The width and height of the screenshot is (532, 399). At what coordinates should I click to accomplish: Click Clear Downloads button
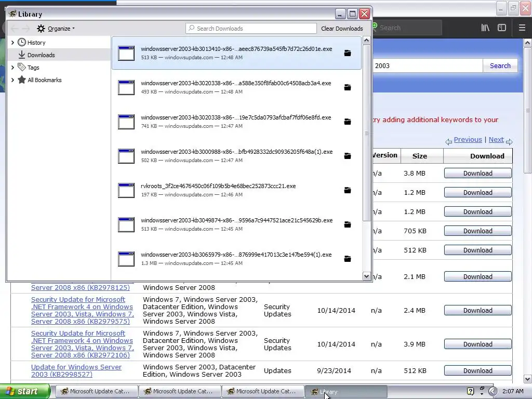[342, 29]
